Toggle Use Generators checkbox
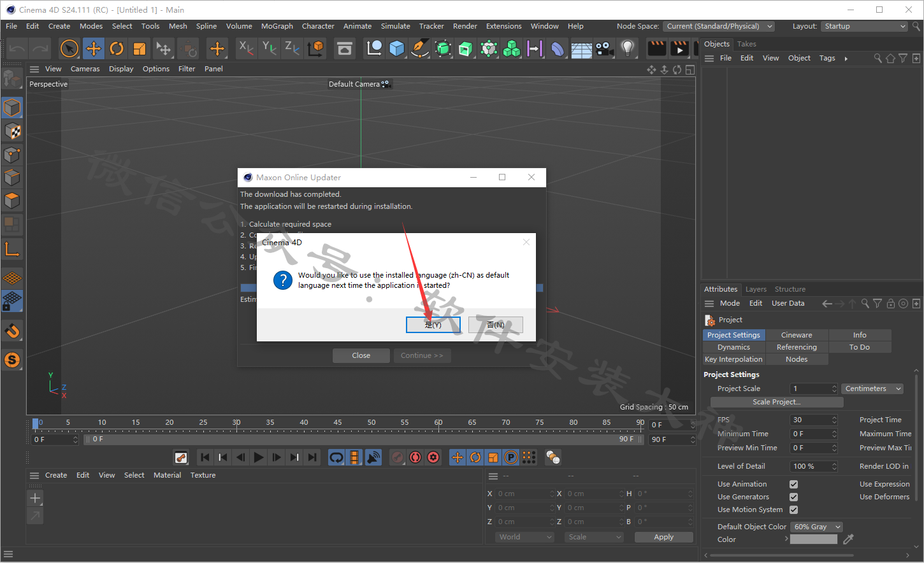Image resolution: width=924 pixels, height=563 pixels. [793, 497]
